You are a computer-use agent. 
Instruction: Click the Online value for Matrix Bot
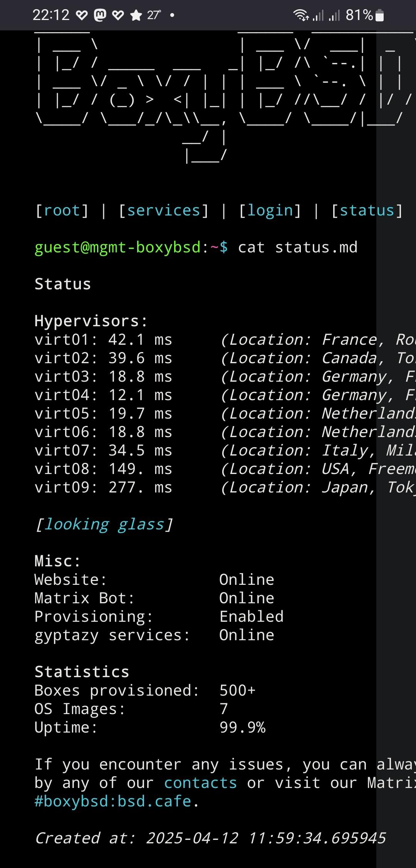[247, 598]
